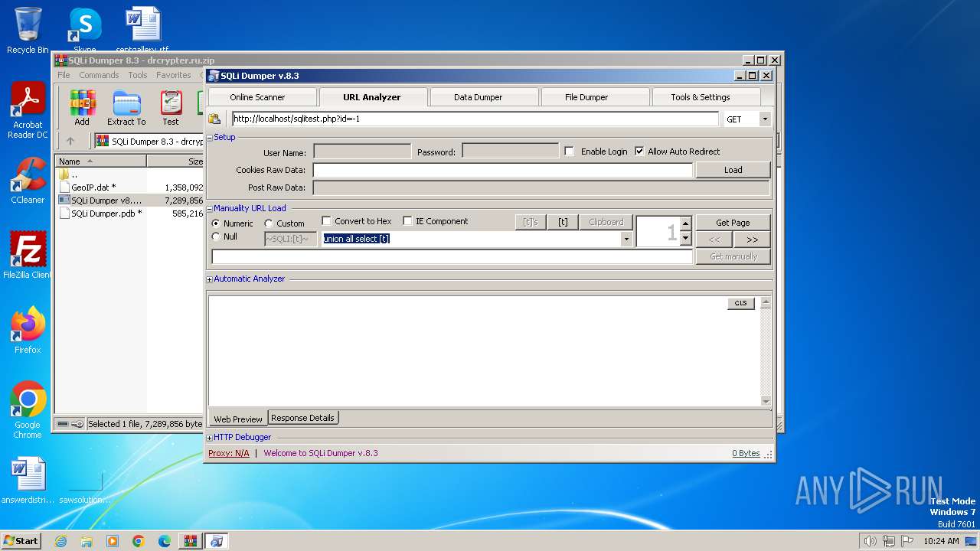Image resolution: width=980 pixels, height=551 pixels.
Task: Open the Commands menu in WinRAR
Action: pyautogui.click(x=99, y=75)
